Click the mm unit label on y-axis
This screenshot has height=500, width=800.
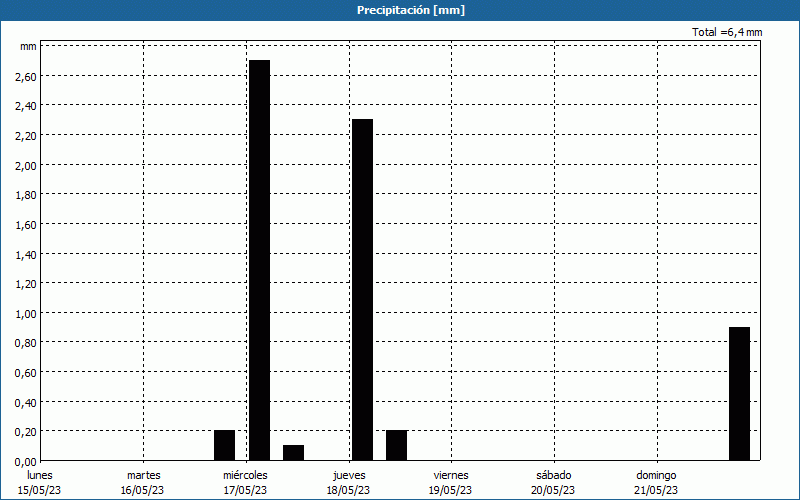[x=28, y=47]
